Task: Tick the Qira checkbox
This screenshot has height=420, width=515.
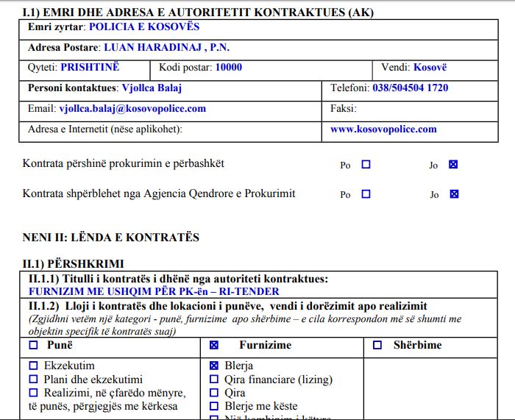Action: [214, 393]
